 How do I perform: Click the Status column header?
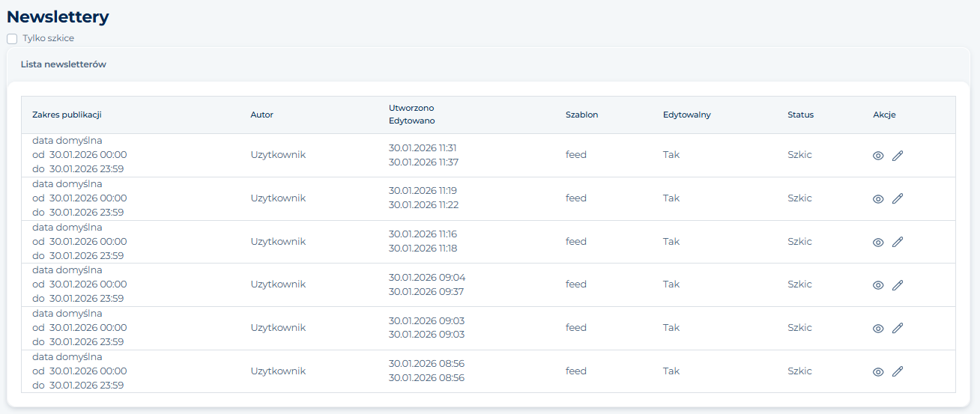(800, 115)
